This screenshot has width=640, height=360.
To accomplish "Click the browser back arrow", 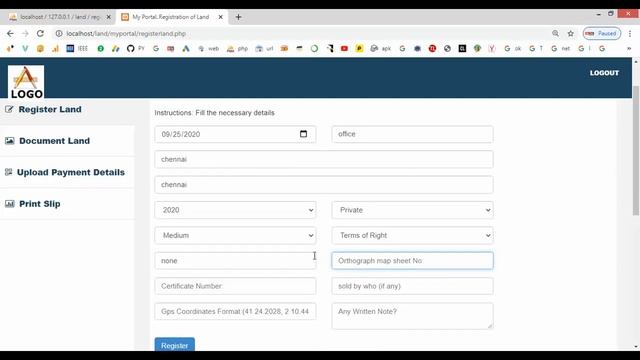I will click(x=10, y=33).
